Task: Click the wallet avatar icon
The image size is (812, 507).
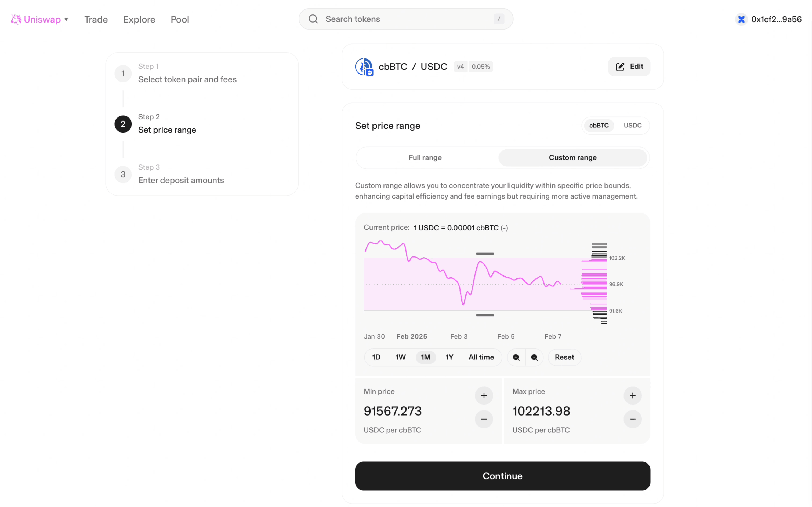Action: coord(741,19)
